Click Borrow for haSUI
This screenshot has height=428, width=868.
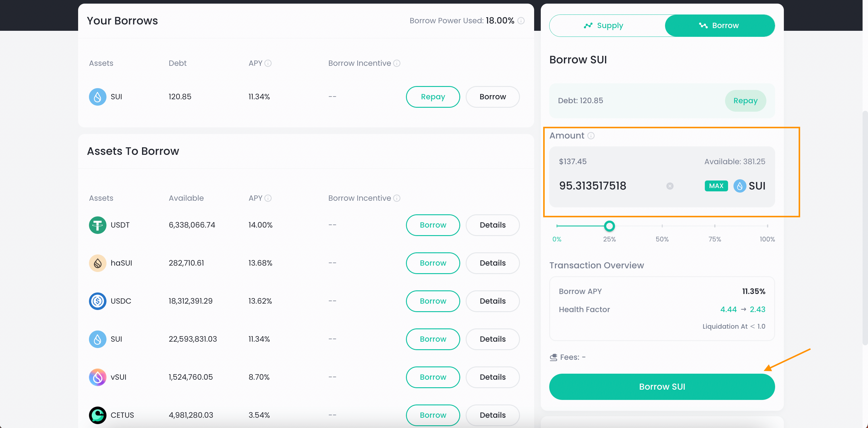click(433, 263)
